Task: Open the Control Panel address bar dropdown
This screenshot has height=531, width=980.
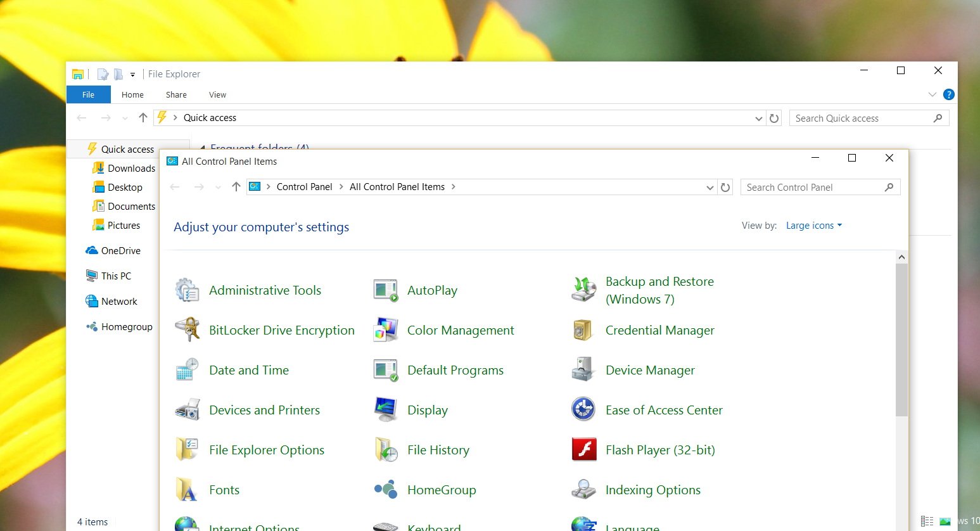Action: pos(710,187)
